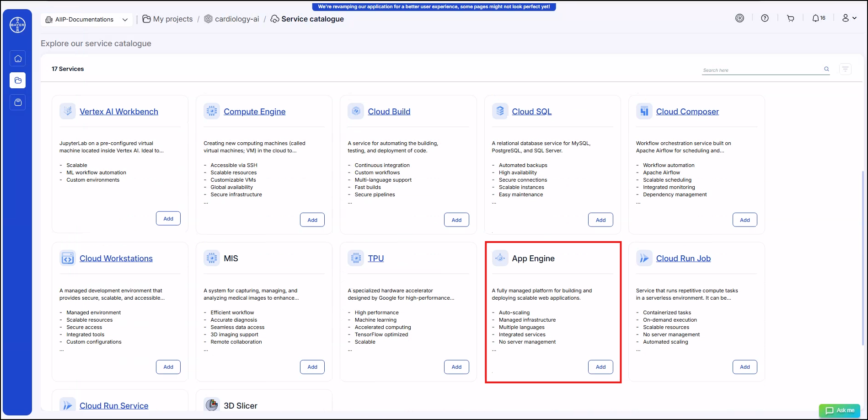
Task: Go to My projects breadcrumb
Action: 168,19
